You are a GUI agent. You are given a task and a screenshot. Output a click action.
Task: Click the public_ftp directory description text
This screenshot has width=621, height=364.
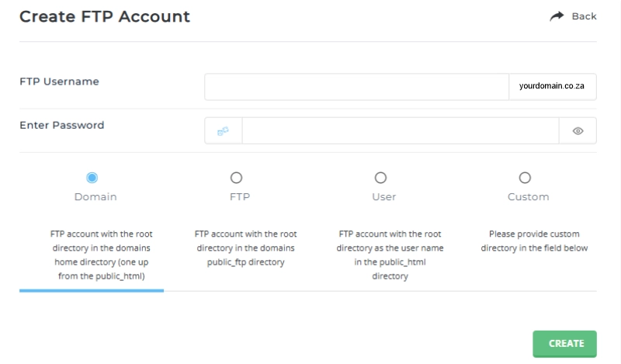coord(245,248)
